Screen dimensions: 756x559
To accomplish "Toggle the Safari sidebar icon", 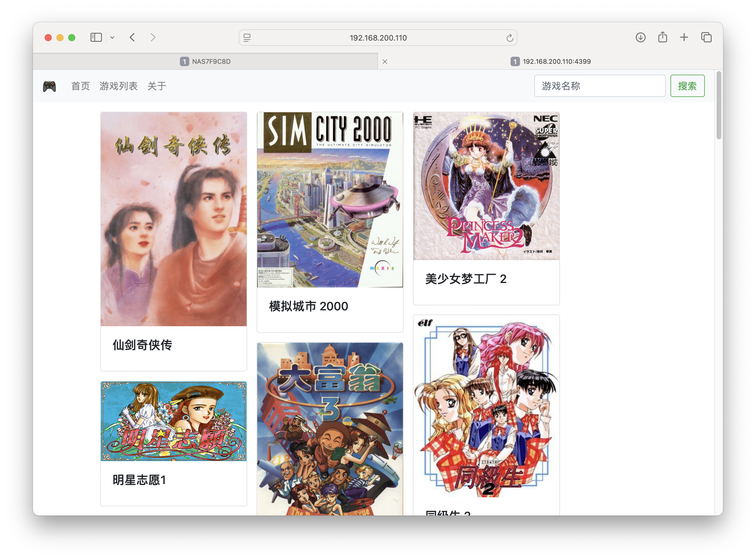I will click(x=96, y=37).
